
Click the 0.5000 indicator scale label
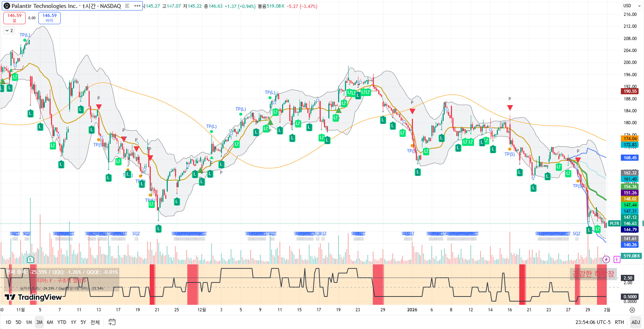coord(630,297)
